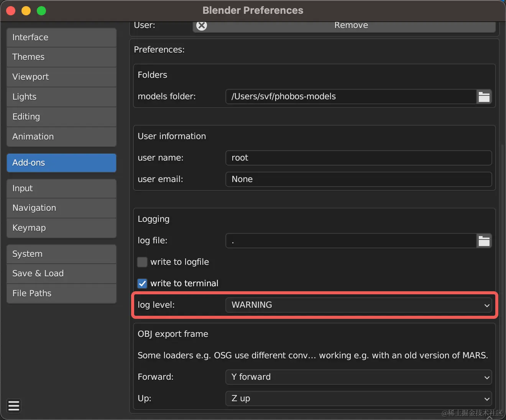
Task: Go to Save & Load settings
Action: pyautogui.click(x=61, y=273)
